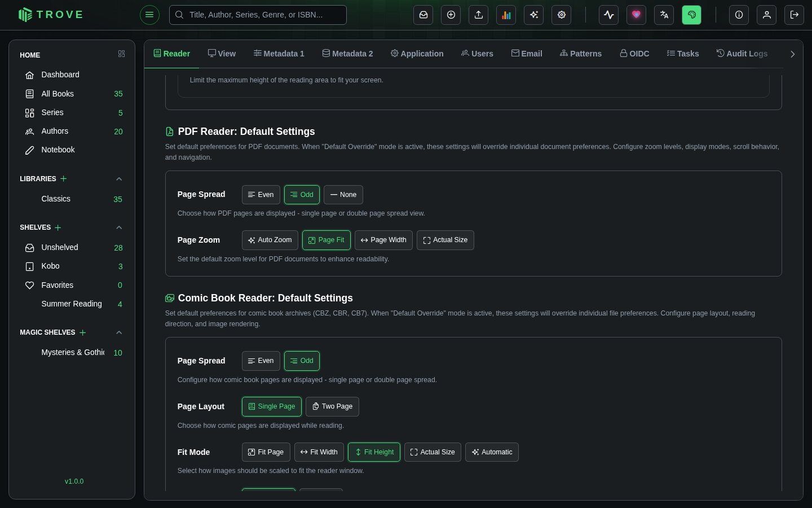Open the Application settings tab
The height and width of the screenshot is (508, 812).
[417, 54]
